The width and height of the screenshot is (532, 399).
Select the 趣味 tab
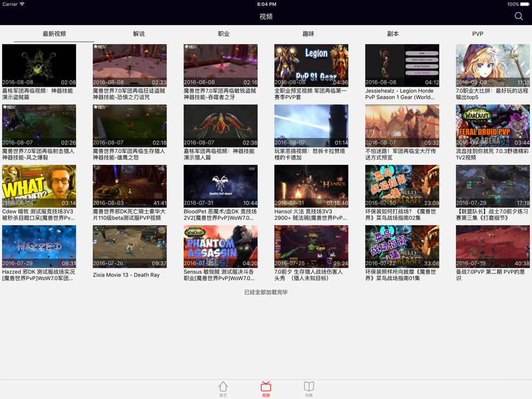(308, 34)
